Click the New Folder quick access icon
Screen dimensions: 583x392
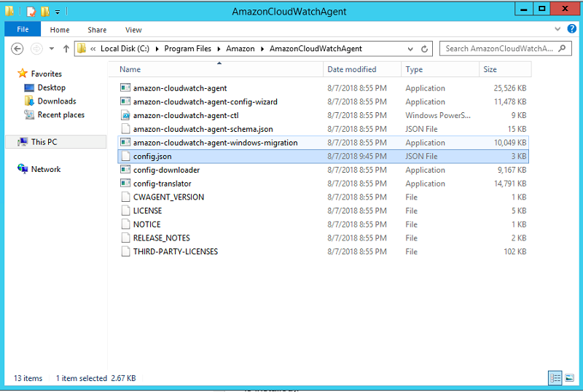(44, 12)
